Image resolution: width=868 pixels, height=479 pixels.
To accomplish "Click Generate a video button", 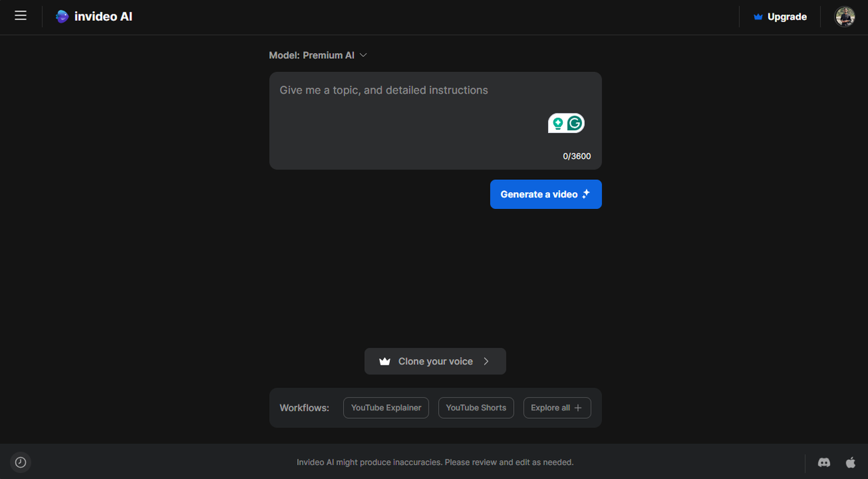I will (x=546, y=194).
